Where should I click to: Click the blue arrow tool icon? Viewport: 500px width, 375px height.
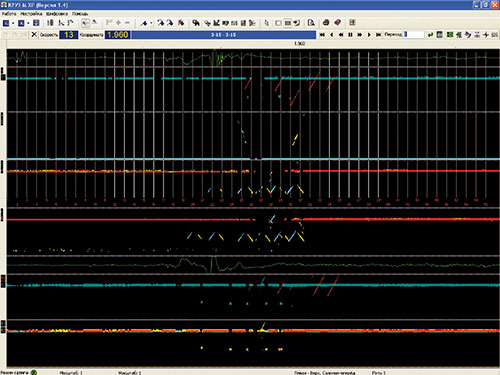144,23
